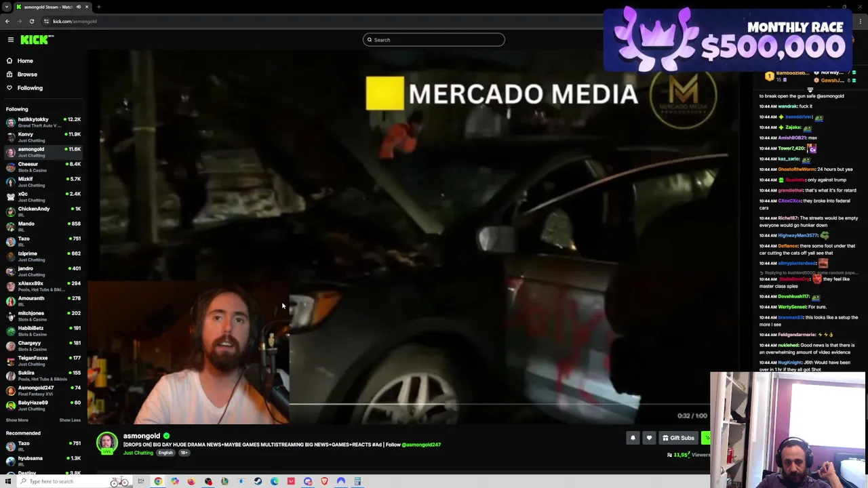868x488 pixels.
Task: Open ChickenAndy channel in Following list
Action: 42,211
